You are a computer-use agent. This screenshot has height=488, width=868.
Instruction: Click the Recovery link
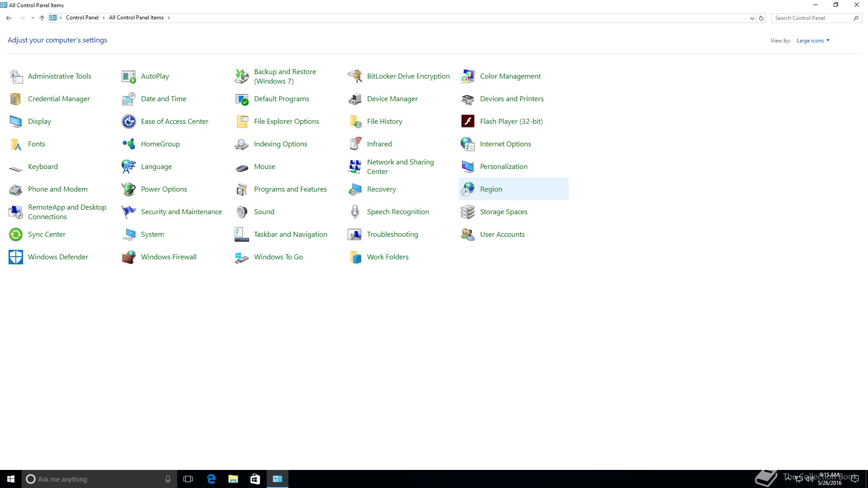(382, 189)
